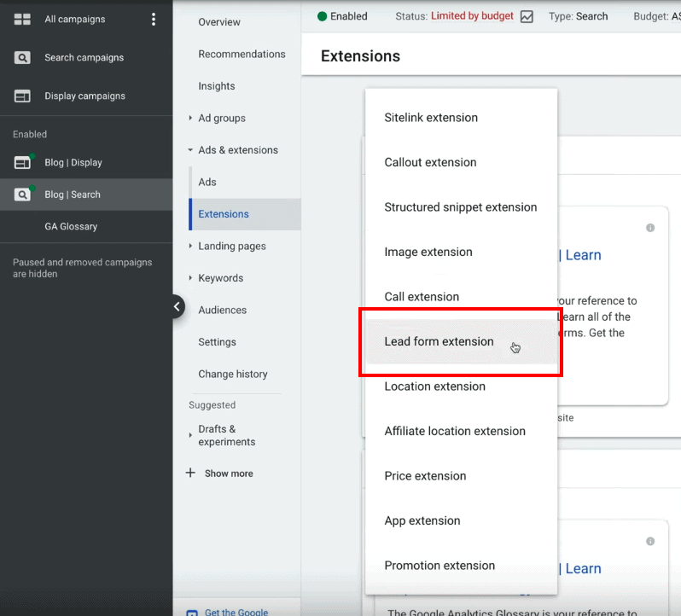Click the Limited by budget status
This screenshot has height=616, width=681.
click(472, 16)
